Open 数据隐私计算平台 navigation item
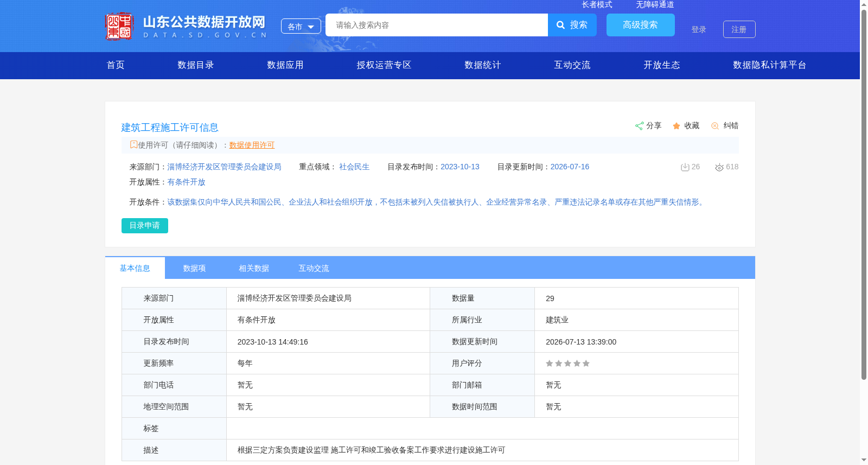 pos(770,65)
